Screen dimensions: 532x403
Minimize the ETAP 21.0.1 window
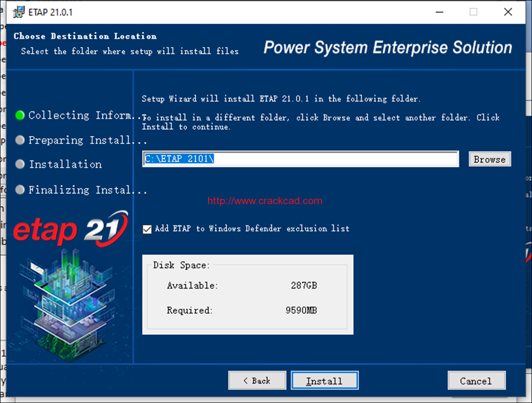click(x=439, y=12)
